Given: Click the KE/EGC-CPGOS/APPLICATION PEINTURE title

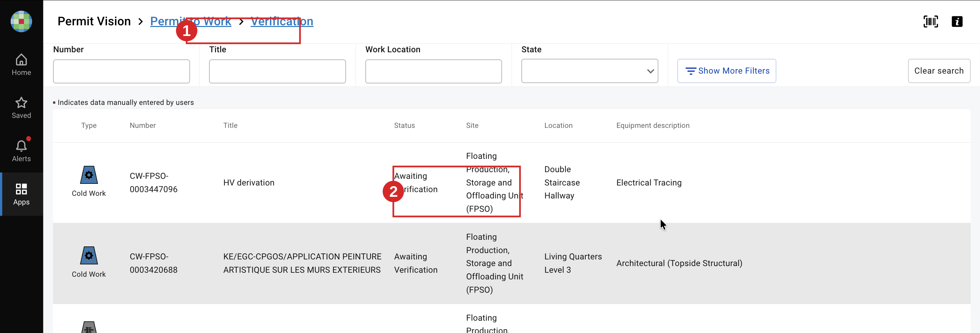Looking at the screenshot, I should [302, 263].
